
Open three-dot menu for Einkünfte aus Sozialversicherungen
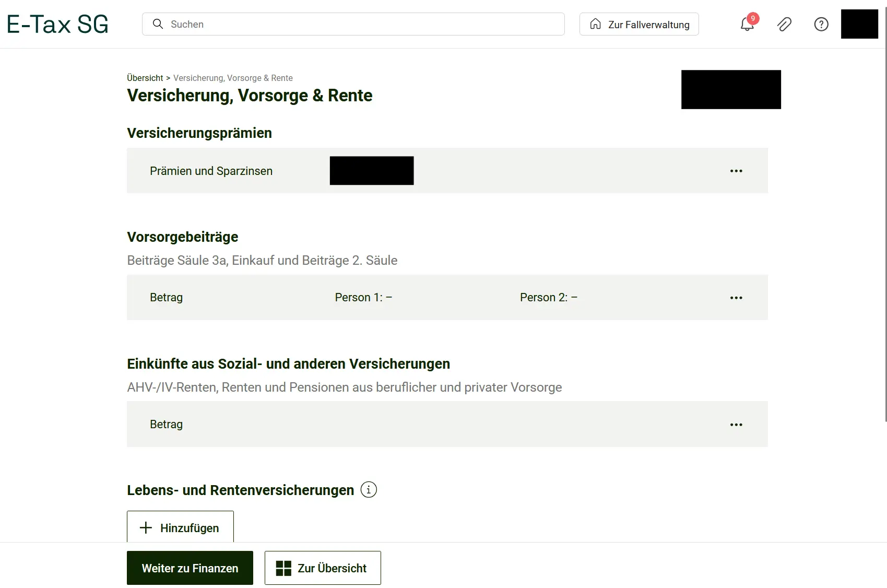click(x=736, y=425)
